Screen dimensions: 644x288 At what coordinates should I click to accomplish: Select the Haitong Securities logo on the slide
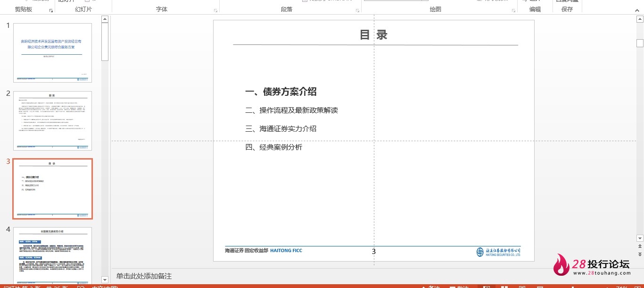pos(498,252)
